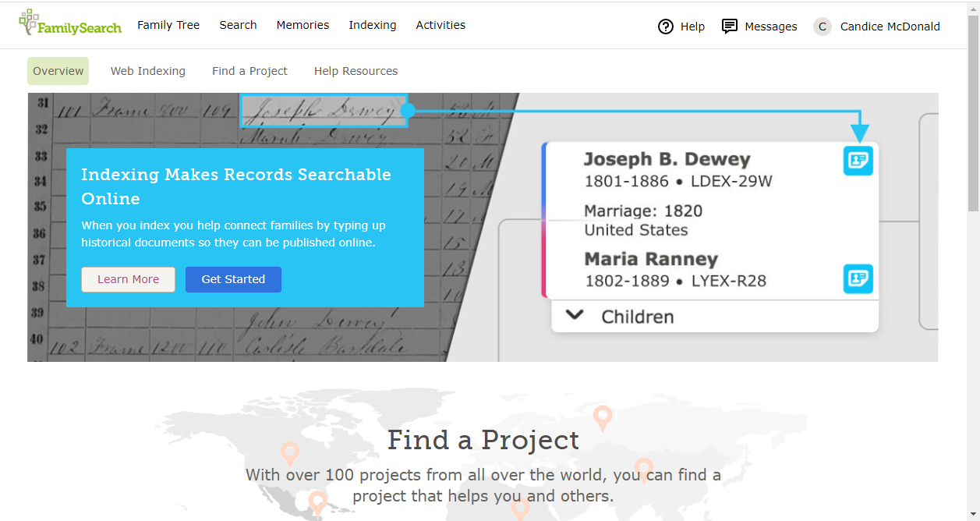The width and height of the screenshot is (980, 521).
Task: Click record card icon beside Maria Ranney
Action: click(858, 278)
